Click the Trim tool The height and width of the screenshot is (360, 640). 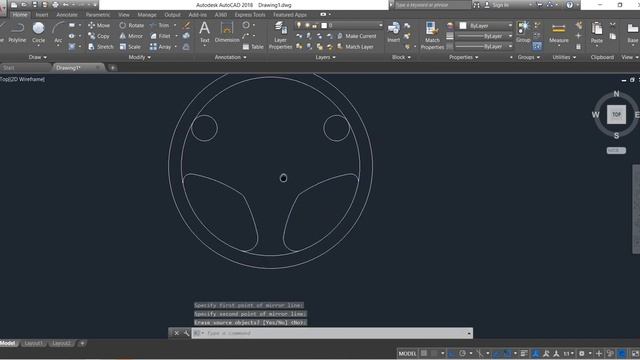(x=160, y=25)
